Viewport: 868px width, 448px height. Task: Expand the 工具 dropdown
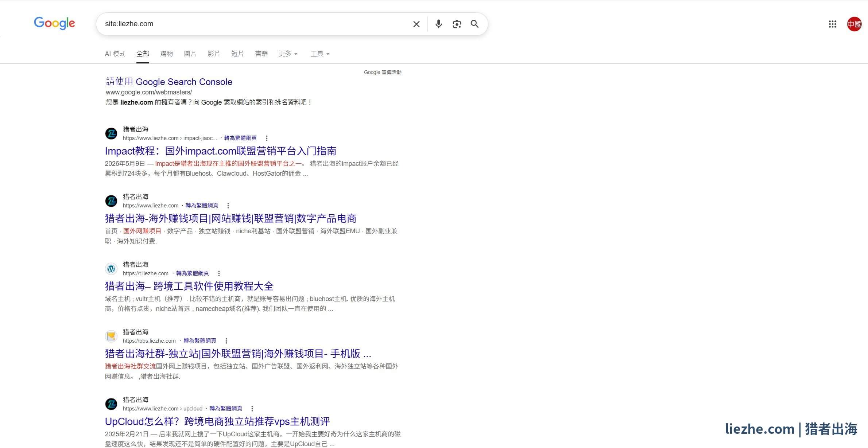pyautogui.click(x=320, y=54)
